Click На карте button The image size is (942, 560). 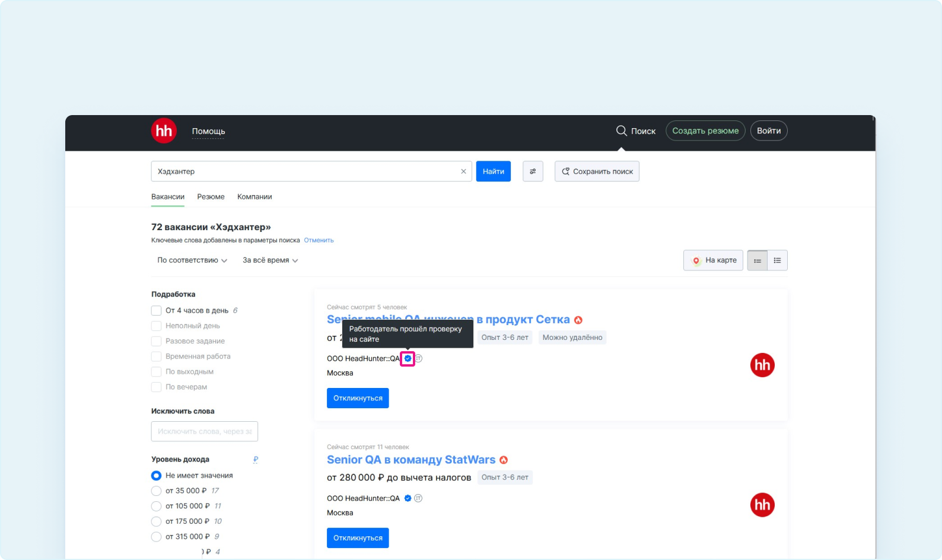coord(713,260)
